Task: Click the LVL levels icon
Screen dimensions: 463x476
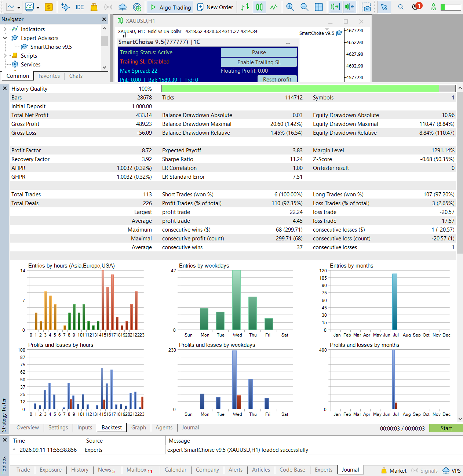Action: click(x=434, y=7)
